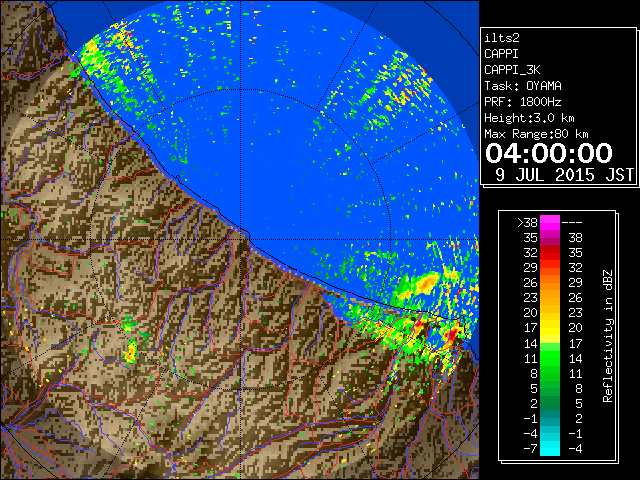Click the '-7' legend label

click(x=530, y=449)
